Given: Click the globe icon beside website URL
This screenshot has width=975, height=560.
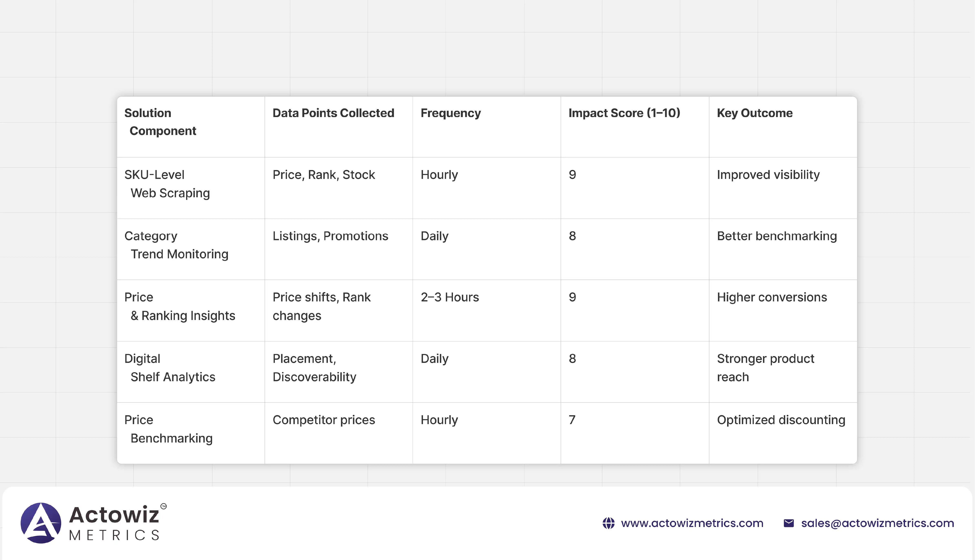Looking at the screenshot, I should [x=608, y=523].
